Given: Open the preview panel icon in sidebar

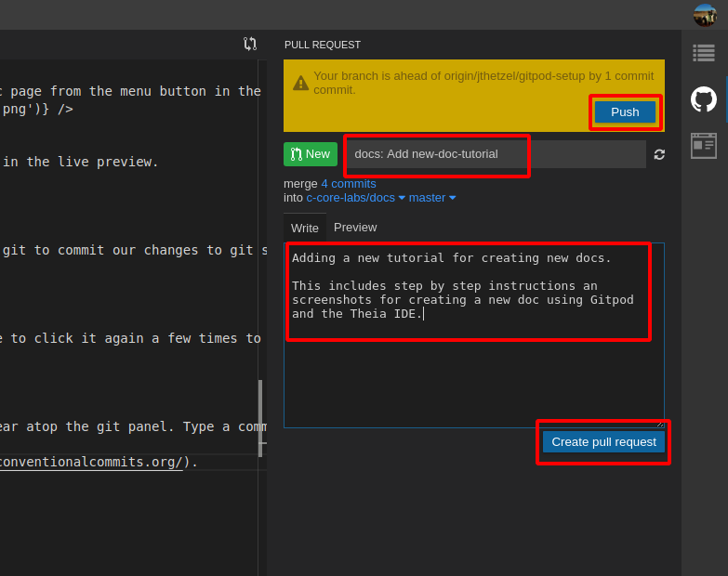Looking at the screenshot, I should (x=704, y=146).
